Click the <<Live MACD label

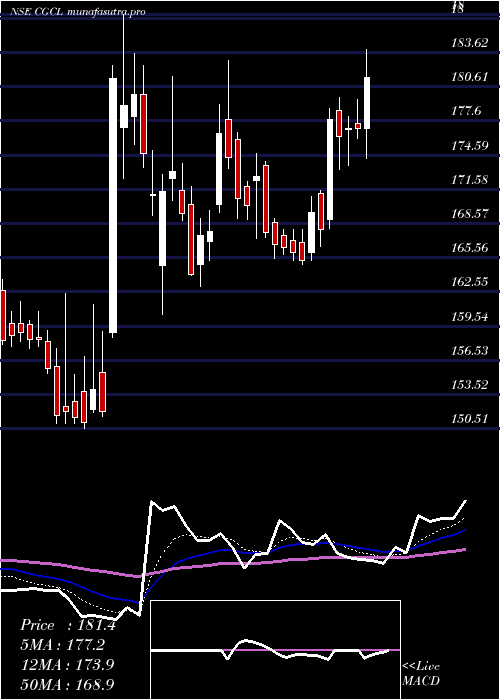coord(421,674)
